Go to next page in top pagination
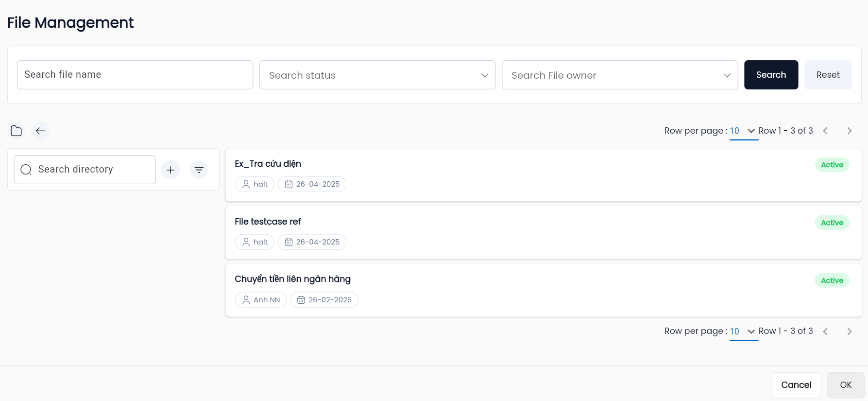This screenshot has width=868, height=401. pos(850,131)
